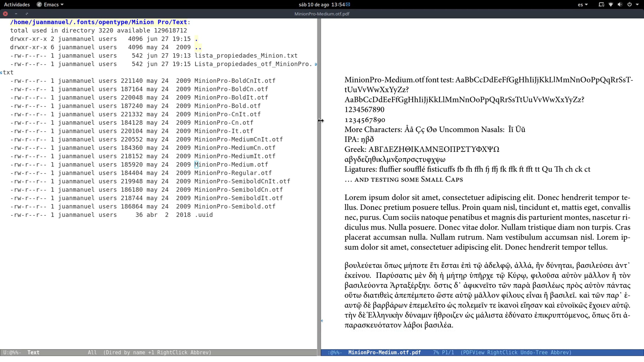Click the volume speaker icon
The image size is (644, 362).
coord(620,5)
